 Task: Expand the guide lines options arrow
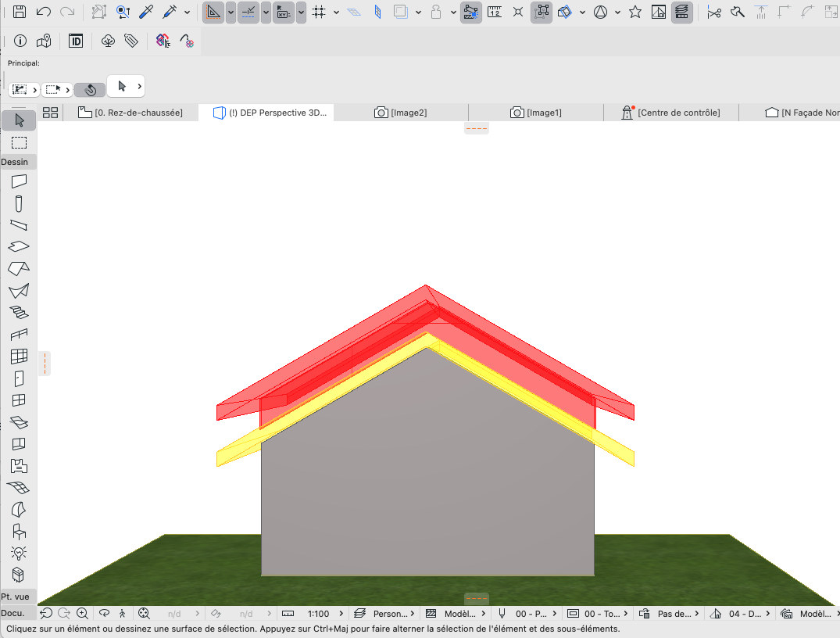tap(231, 13)
